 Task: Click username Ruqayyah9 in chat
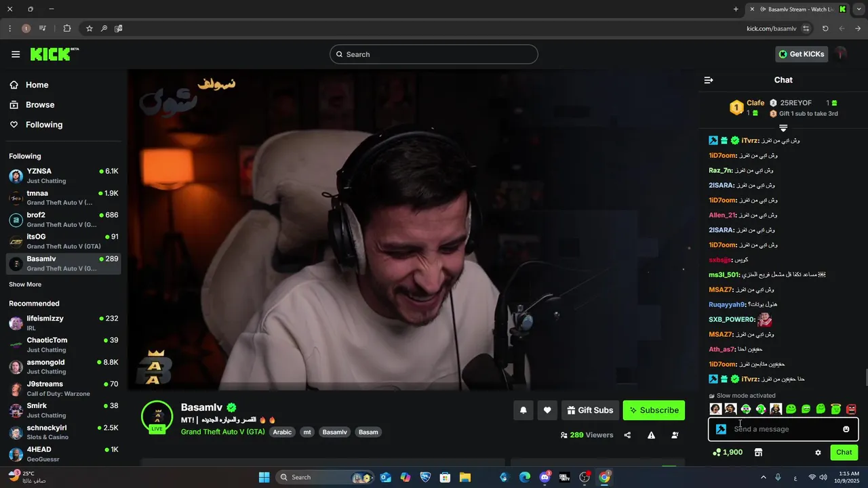point(727,304)
